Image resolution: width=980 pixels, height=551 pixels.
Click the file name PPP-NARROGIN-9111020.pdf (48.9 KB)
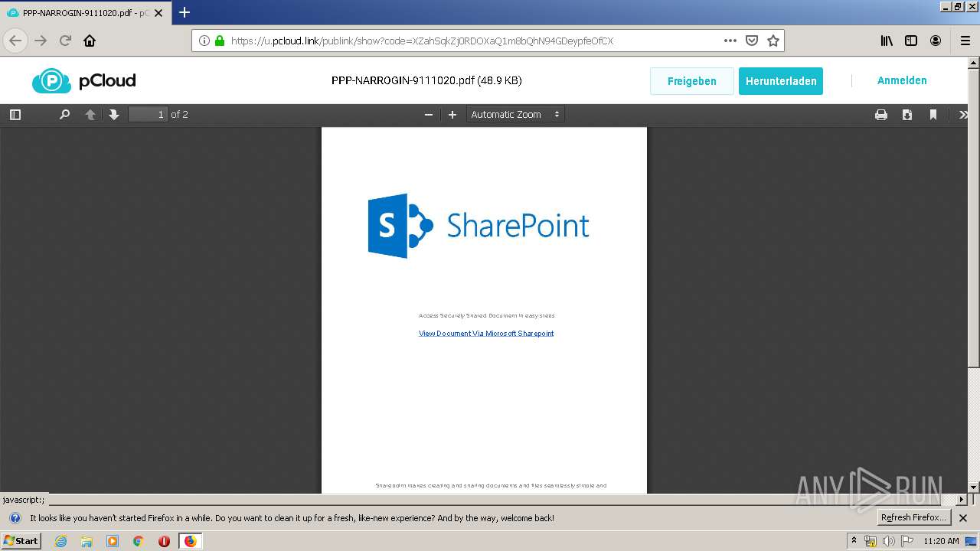(426, 80)
